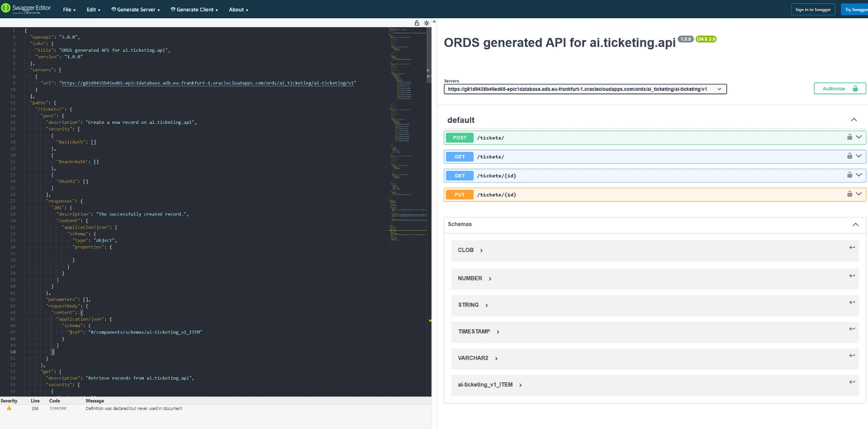Click the Line column header in problems panel
Image resolution: width=868 pixels, height=429 pixels.
pos(35,401)
